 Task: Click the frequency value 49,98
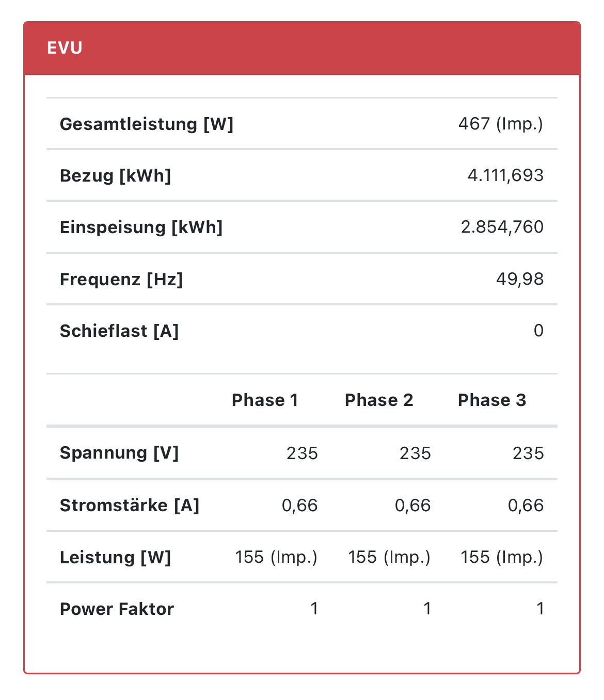click(x=519, y=279)
